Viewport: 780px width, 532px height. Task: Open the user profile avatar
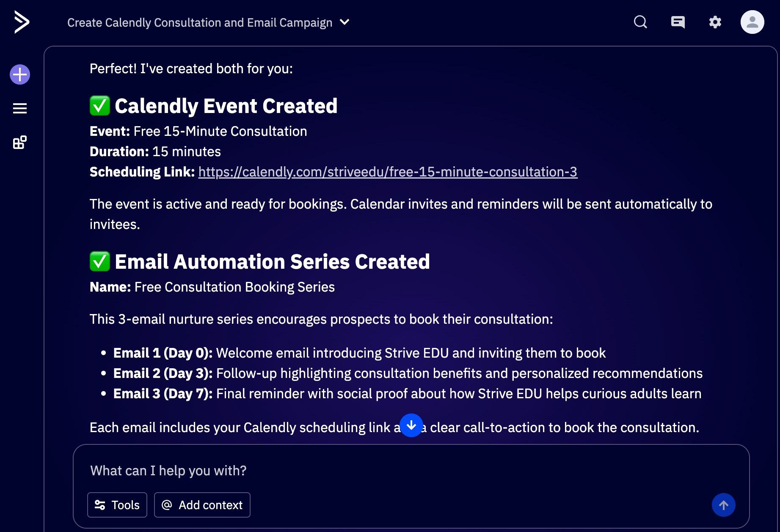(x=752, y=22)
